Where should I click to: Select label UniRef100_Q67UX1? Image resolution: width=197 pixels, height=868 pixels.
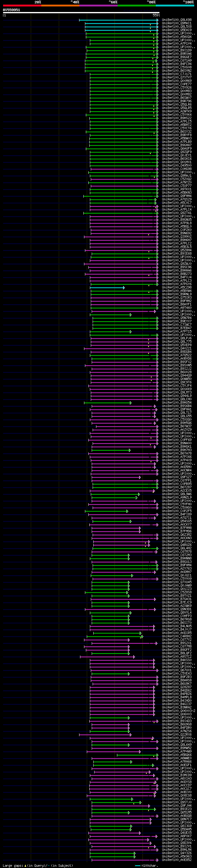[x=176, y=670]
